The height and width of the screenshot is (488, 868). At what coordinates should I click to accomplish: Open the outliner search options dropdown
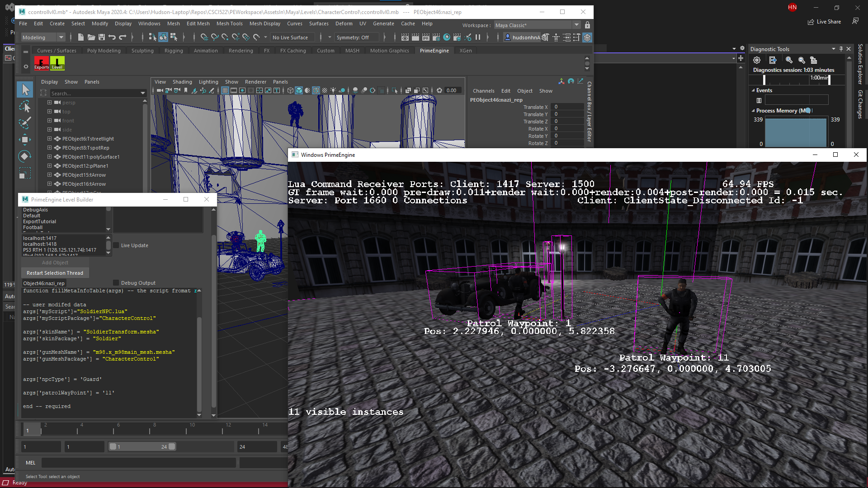[x=143, y=93]
